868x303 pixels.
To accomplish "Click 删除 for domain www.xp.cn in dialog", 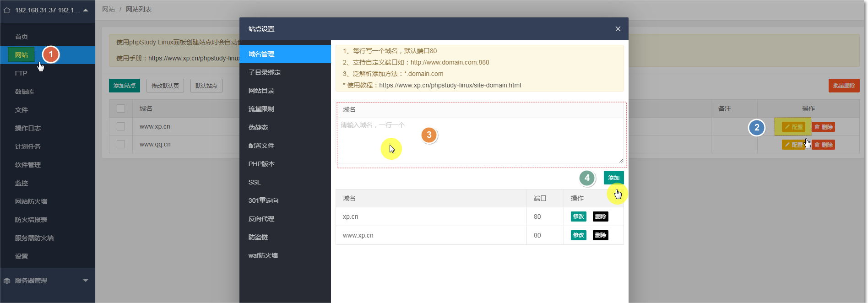I will tap(601, 235).
